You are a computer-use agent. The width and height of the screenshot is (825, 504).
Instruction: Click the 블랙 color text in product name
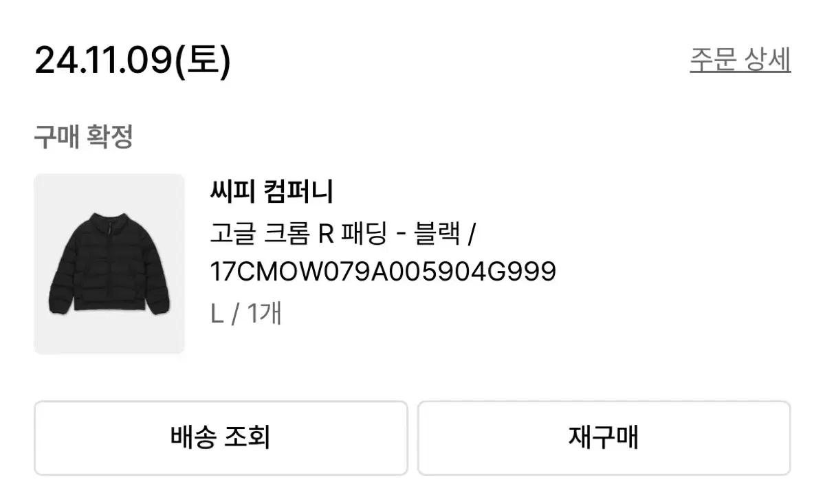[x=437, y=234]
